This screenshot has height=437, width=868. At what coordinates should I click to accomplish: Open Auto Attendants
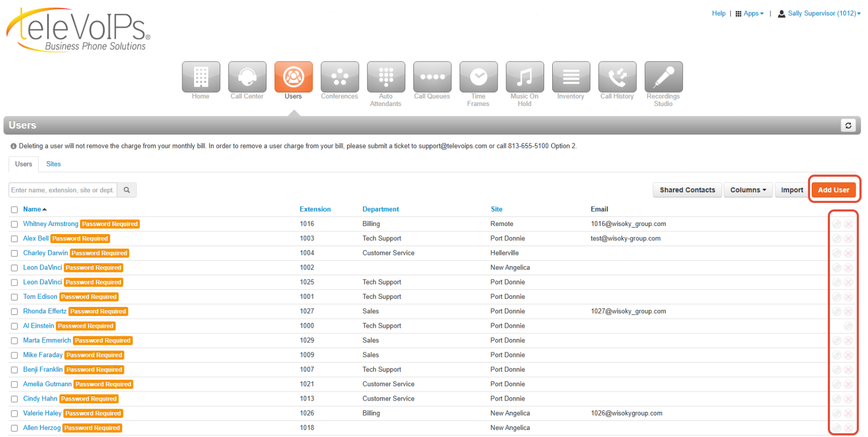click(386, 77)
